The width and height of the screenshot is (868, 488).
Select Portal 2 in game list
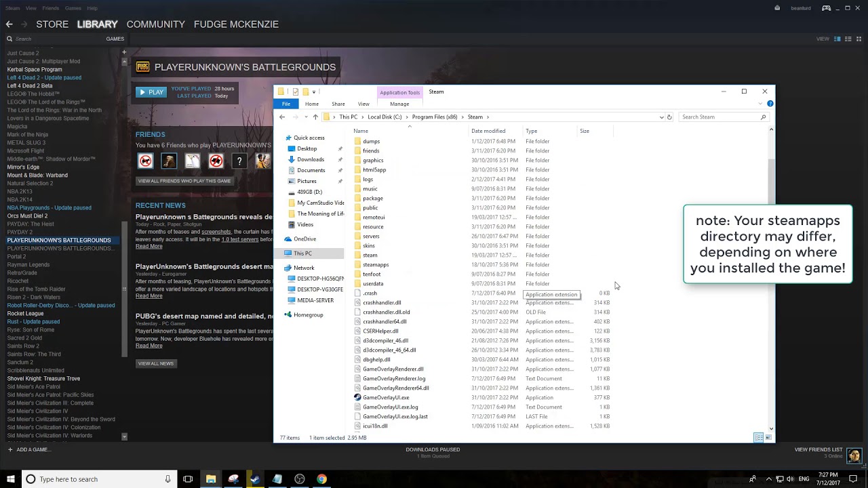(16, 256)
